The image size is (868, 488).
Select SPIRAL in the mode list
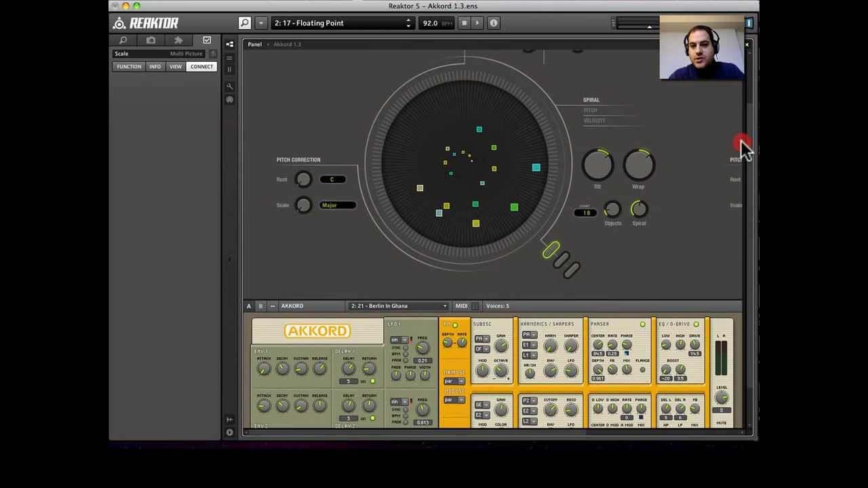(591, 100)
